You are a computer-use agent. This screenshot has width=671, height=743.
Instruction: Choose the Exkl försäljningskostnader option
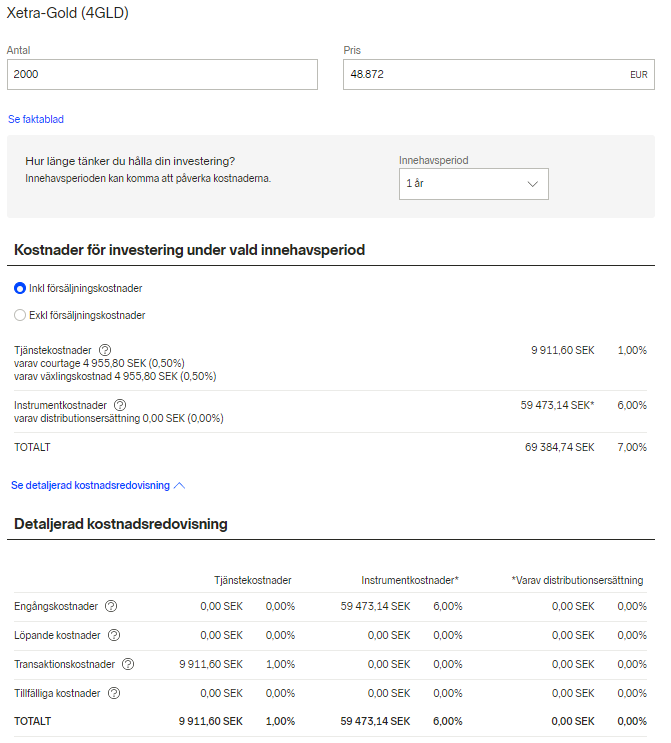[20, 315]
